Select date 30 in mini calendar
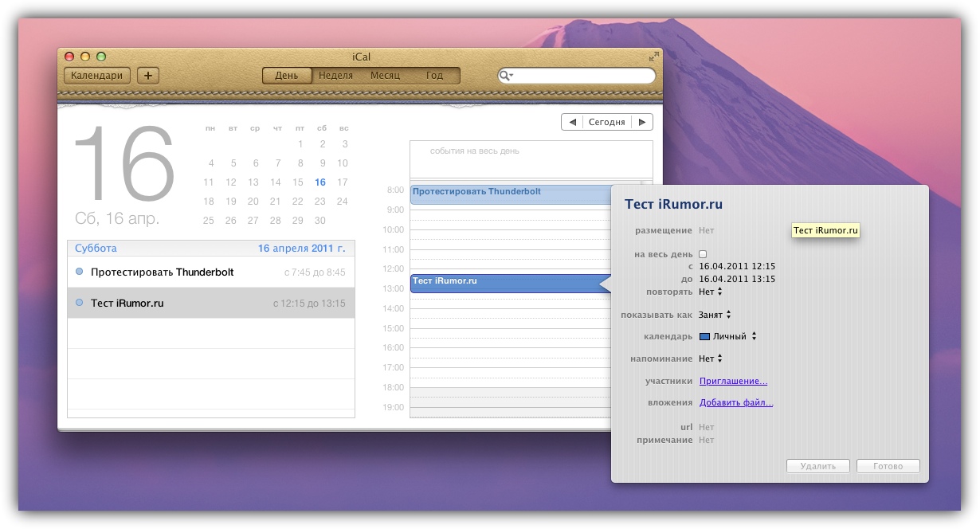Viewport: 980px width, 529px height. [x=320, y=221]
